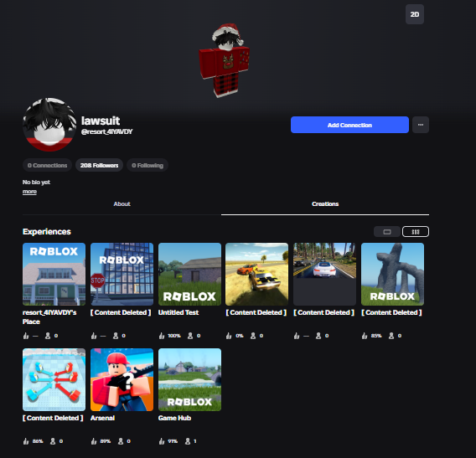Click thumbs-up icon under white sports car experience
476x458 pixels.
pos(297,336)
